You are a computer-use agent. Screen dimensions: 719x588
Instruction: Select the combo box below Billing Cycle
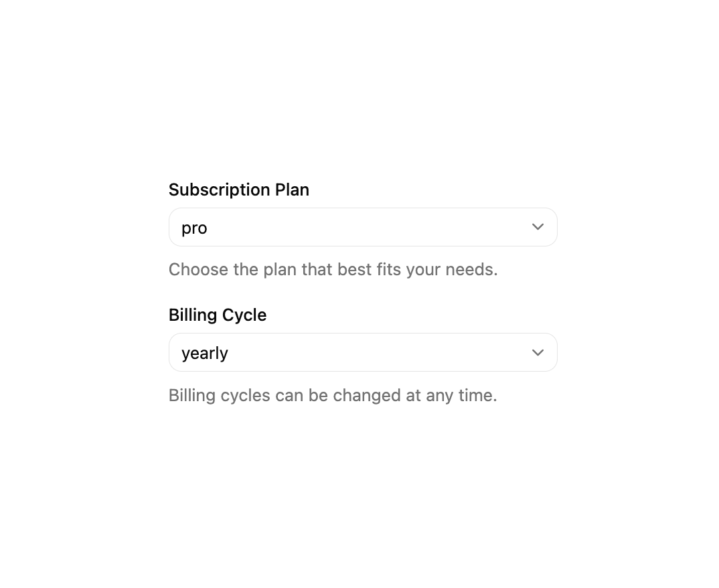click(x=363, y=352)
